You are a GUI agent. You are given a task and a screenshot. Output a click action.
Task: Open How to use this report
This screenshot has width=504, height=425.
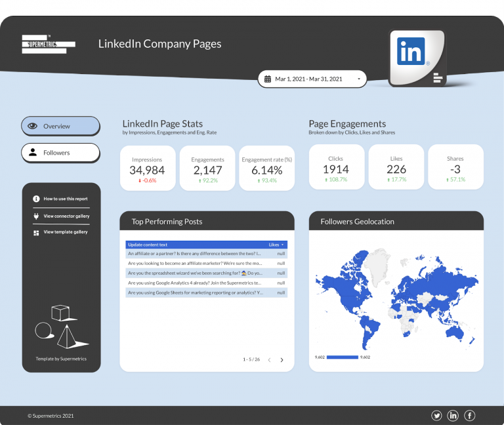tap(65, 199)
